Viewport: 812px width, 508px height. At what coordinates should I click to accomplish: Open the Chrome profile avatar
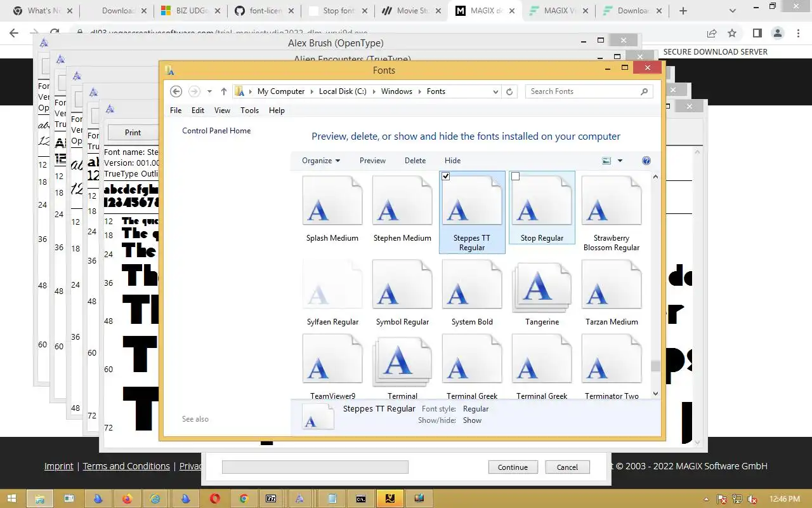point(778,33)
